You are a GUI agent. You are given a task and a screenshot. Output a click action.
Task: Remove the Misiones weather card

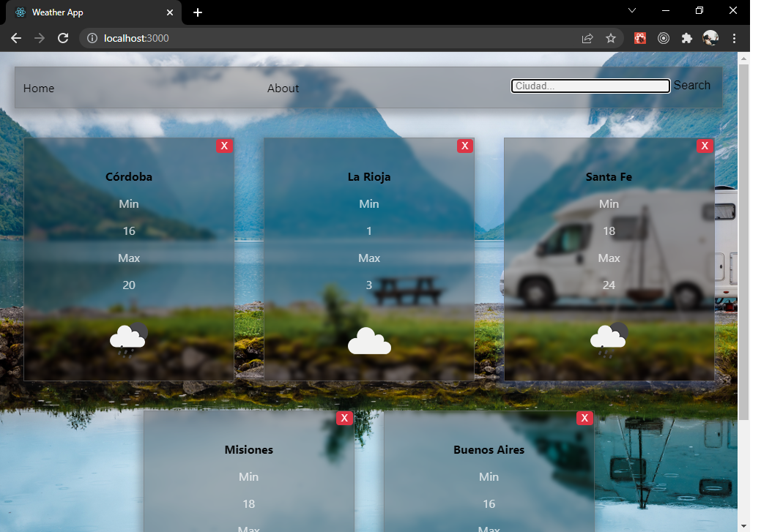click(x=344, y=418)
